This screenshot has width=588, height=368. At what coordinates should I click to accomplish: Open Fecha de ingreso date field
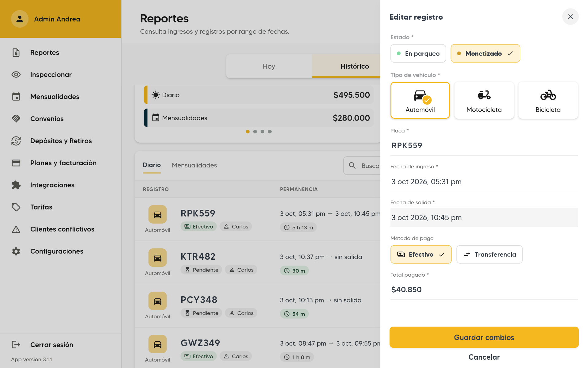pos(484,182)
